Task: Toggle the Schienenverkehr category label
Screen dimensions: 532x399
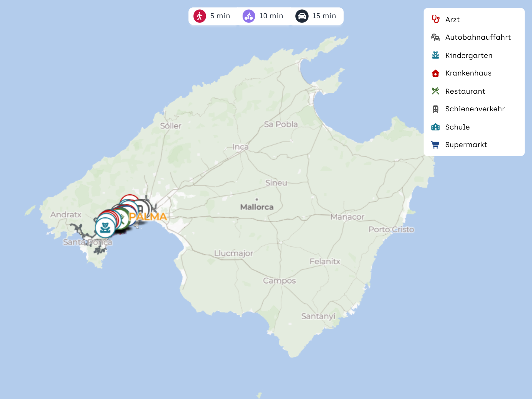Action: (x=475, y=109)
